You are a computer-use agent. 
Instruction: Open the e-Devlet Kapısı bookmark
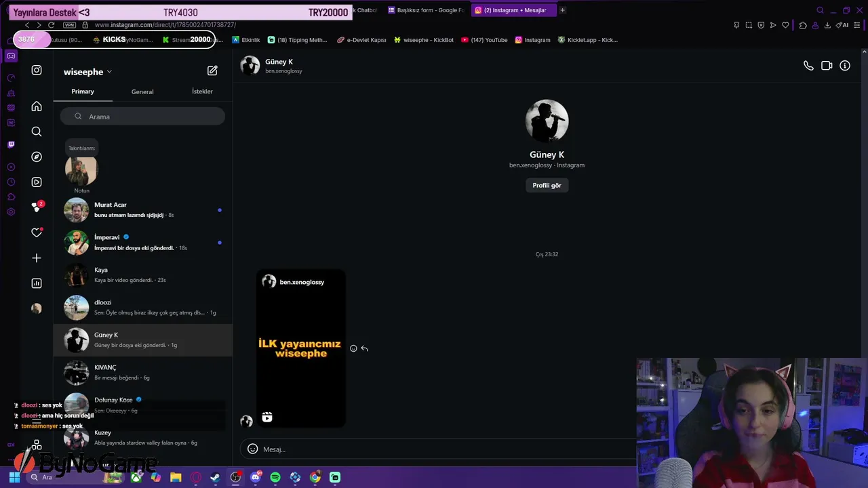coord(361,40)
